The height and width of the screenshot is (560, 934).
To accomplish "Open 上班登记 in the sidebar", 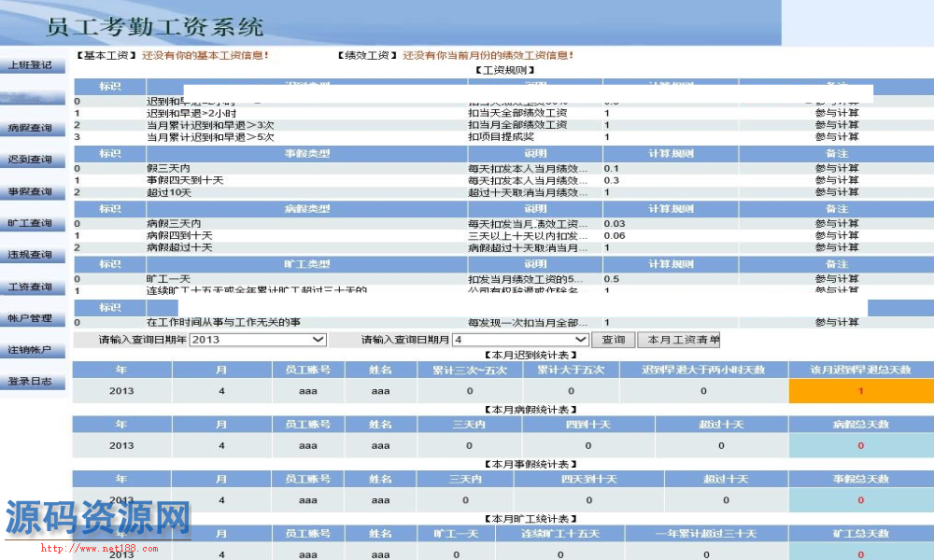I will click(30, 65).
